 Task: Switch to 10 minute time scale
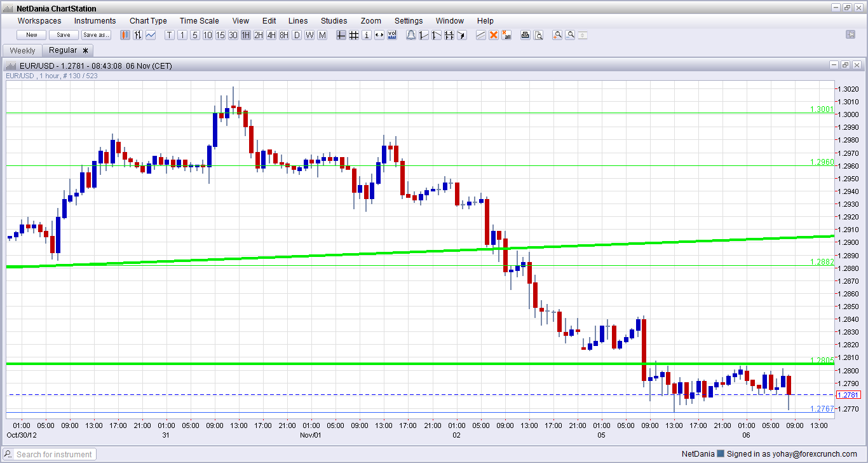(x=208, y=35)
